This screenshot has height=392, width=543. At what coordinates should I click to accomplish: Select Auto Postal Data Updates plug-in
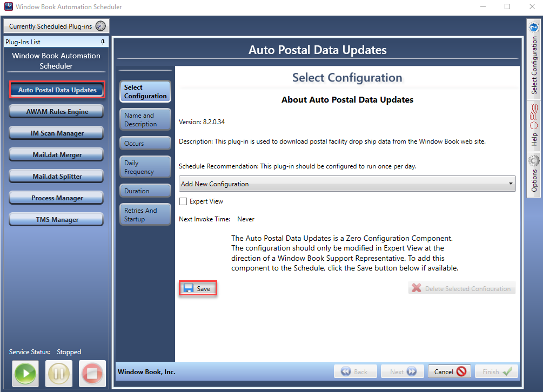(x=57, y=90)
